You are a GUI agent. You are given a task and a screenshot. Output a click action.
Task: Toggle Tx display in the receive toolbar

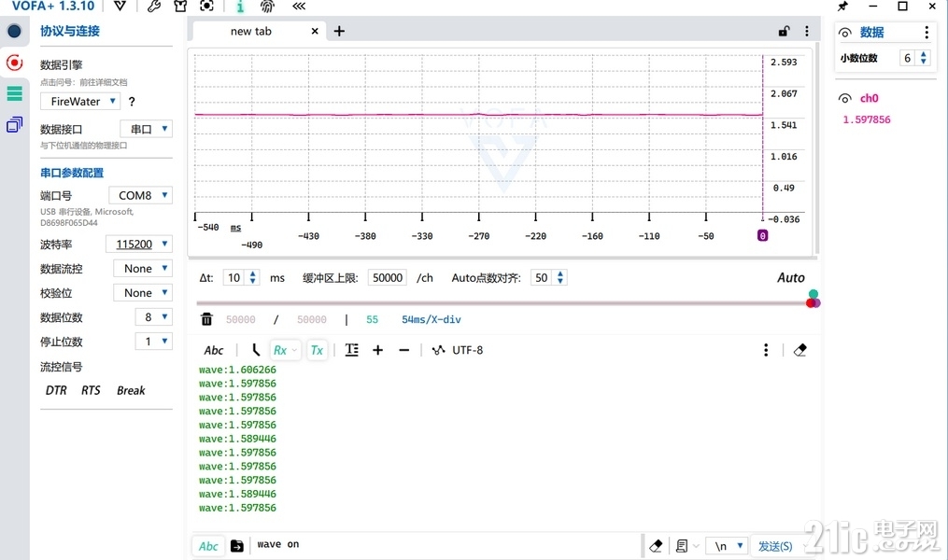click(x=317, y=350)
